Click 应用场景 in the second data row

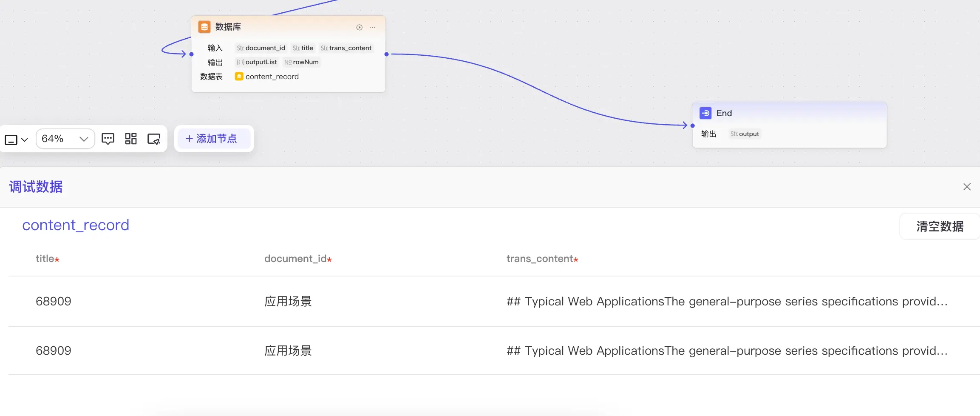pos(288,350)
